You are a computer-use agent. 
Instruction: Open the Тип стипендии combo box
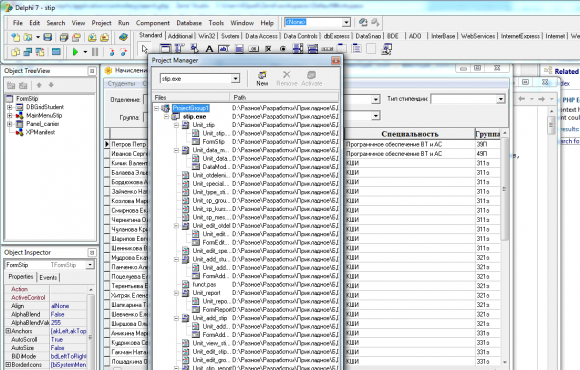(500, 99)
